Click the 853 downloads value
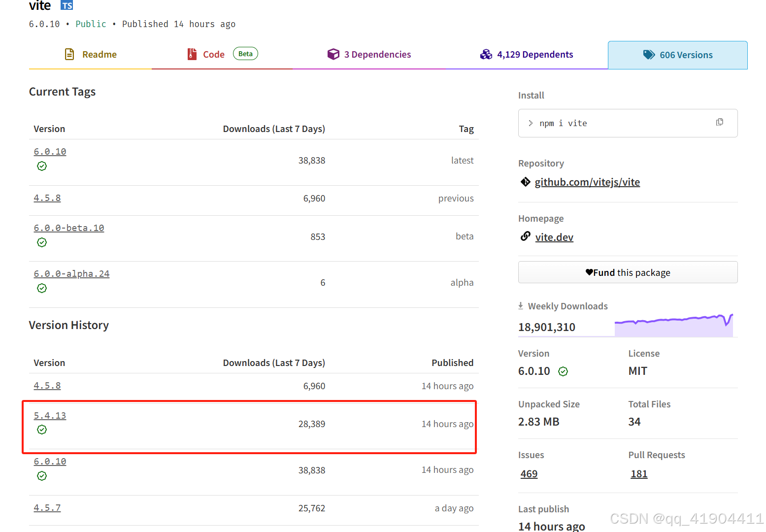Image resolution: width=766 pixels, height=532 pixels. coord(318,237)
